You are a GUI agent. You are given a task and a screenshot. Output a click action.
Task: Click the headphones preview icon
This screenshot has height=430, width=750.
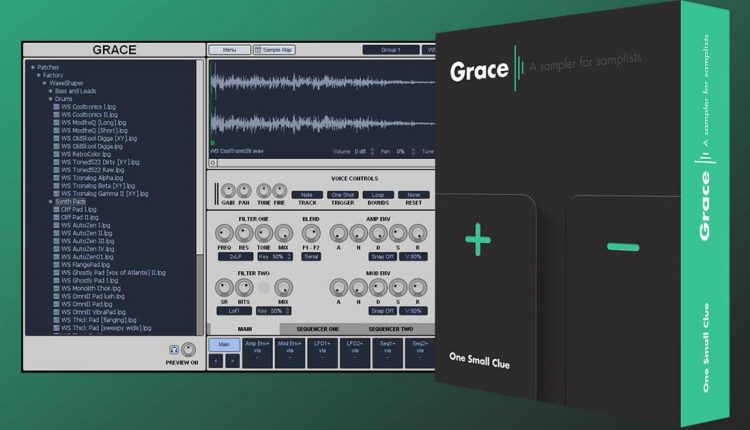pyautogui.click(x=173, y=349)
